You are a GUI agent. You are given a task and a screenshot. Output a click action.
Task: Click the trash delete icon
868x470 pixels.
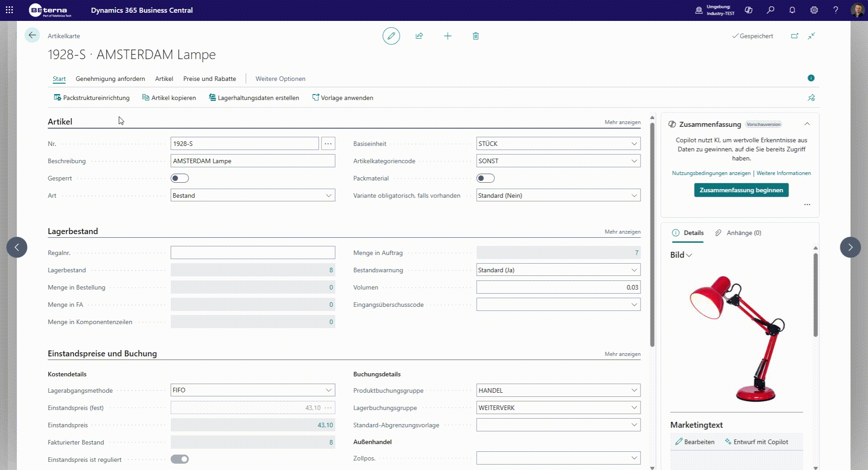pyautogui.click(x=475, y=36)
